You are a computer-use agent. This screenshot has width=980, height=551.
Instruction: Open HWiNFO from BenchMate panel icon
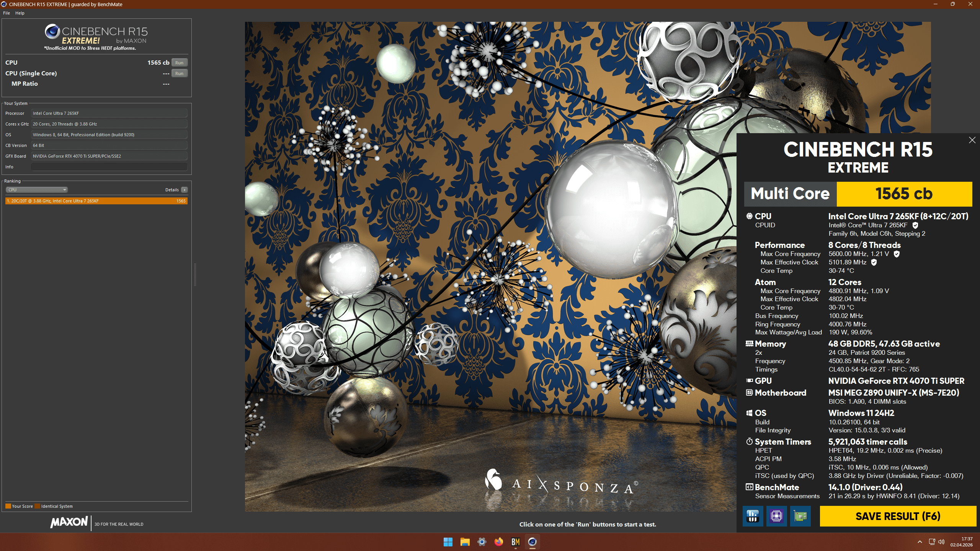click(x=753, y=516)
